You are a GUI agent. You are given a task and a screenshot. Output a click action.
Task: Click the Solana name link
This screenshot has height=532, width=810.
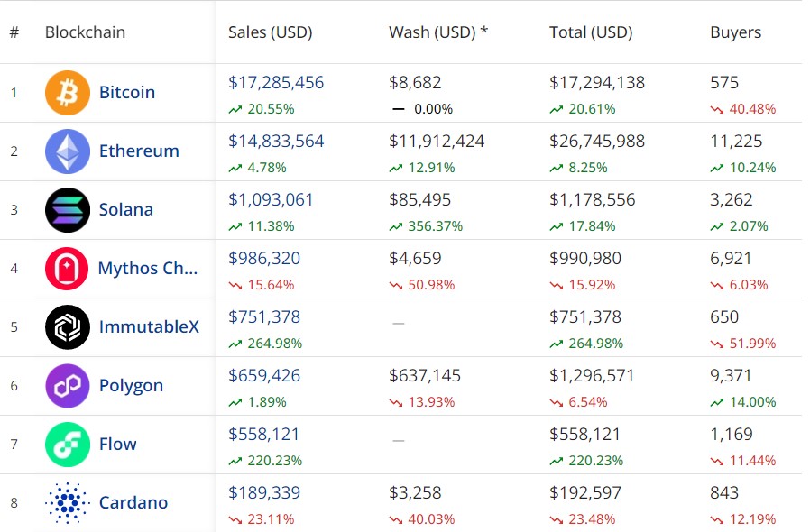click(x=126, y=209)
